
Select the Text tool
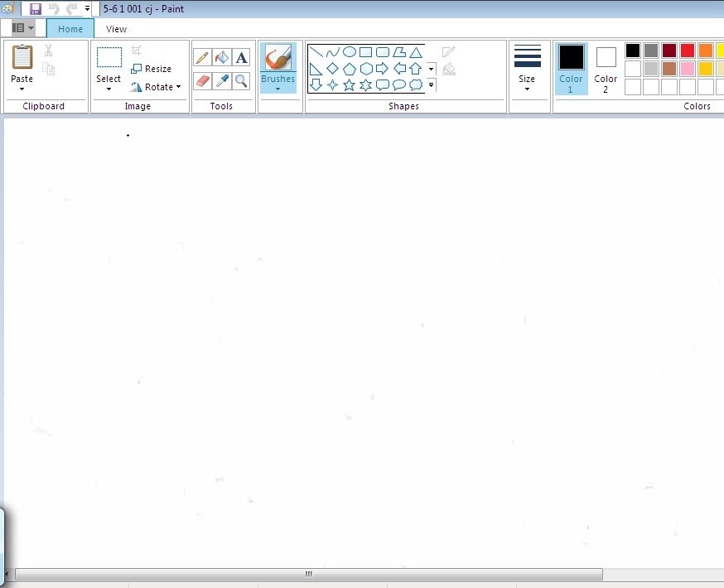241,57
